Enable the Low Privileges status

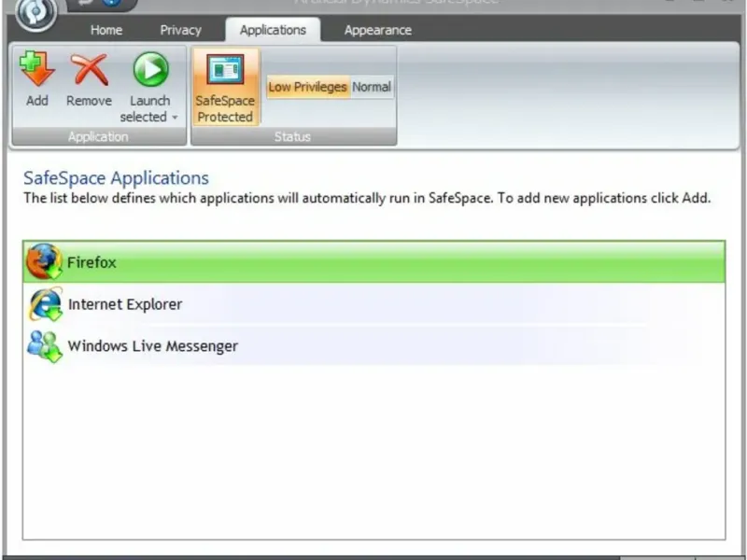[308, 87]
